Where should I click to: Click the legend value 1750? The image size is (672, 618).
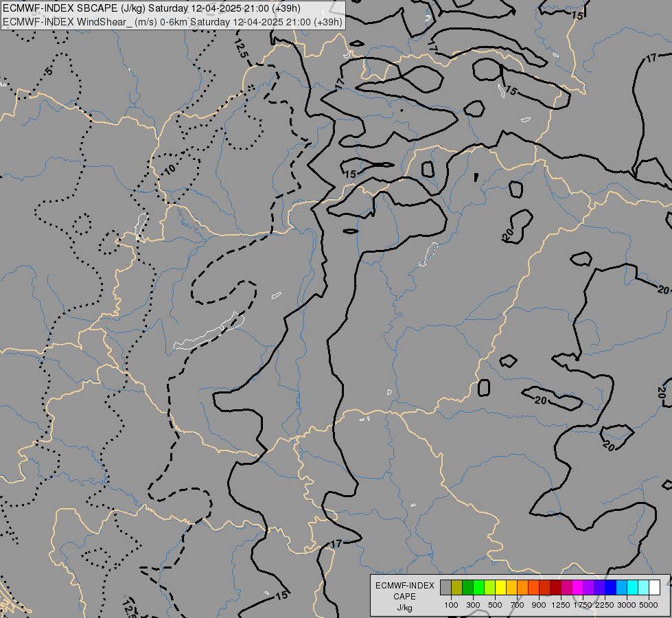(x=583, y=605)
